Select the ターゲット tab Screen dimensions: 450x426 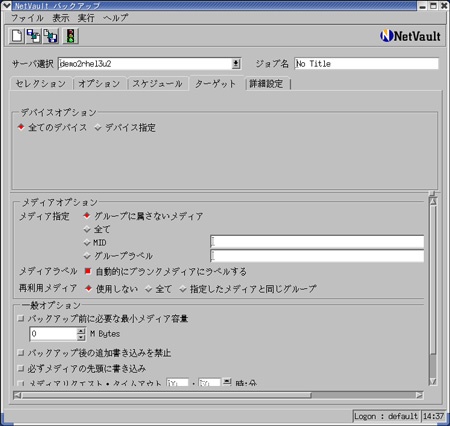pos(216,83)
